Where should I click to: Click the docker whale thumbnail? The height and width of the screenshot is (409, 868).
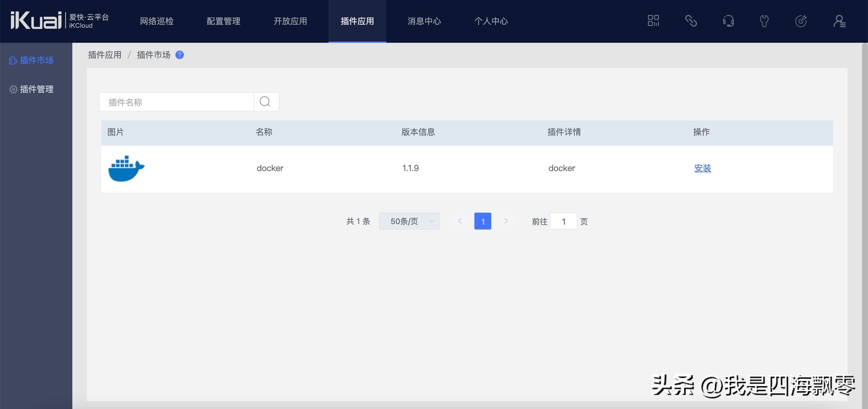[x=126, y=168]
